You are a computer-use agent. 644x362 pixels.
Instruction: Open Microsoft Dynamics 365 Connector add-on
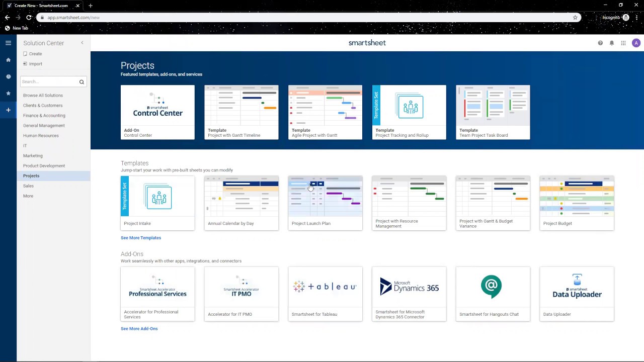pos(409,294)
